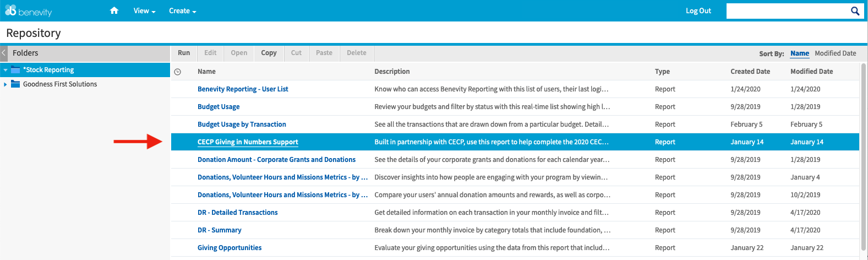Click description starting 'Discover insights into'
This screenshot has height=260, width=868.
pos(491,177)
